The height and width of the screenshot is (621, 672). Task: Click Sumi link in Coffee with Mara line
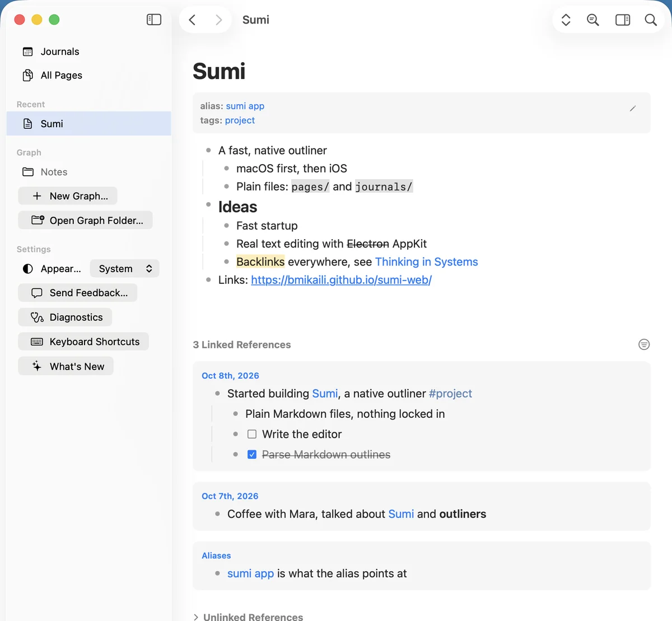401,514
